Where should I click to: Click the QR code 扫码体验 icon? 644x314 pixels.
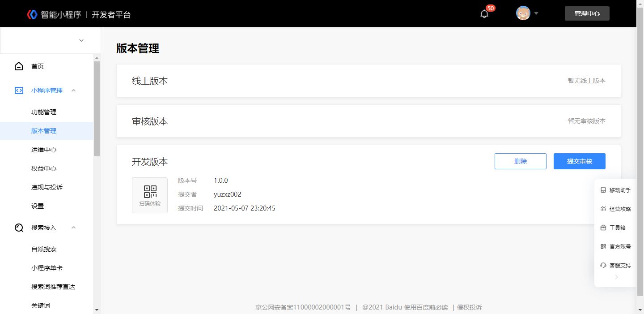150,195
